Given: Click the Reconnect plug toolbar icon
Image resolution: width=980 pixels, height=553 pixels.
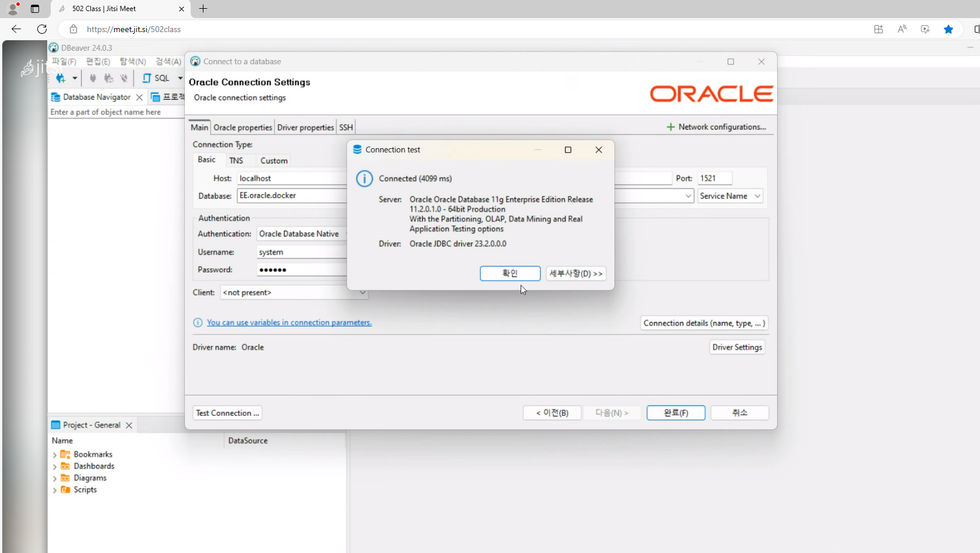Looking at the screenshot, I should coord(108,78).
